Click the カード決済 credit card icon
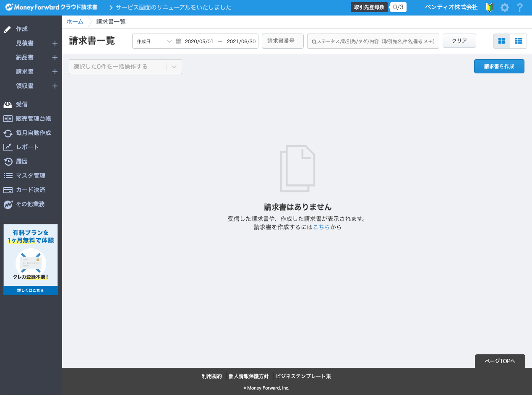The height and width of the screenshot is (395, 532). [8, 190]
